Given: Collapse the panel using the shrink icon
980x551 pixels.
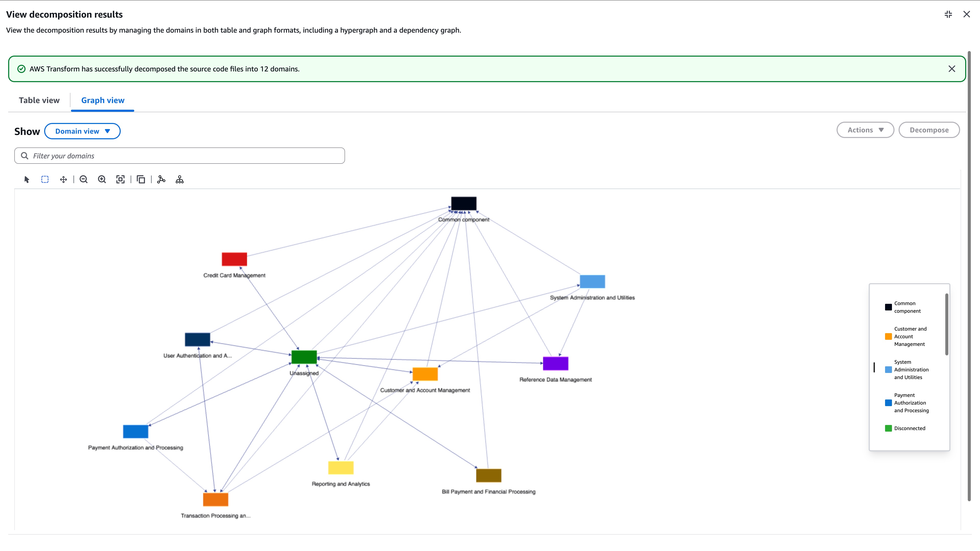Looking at the screenshot, I should [x=948, y=14].
